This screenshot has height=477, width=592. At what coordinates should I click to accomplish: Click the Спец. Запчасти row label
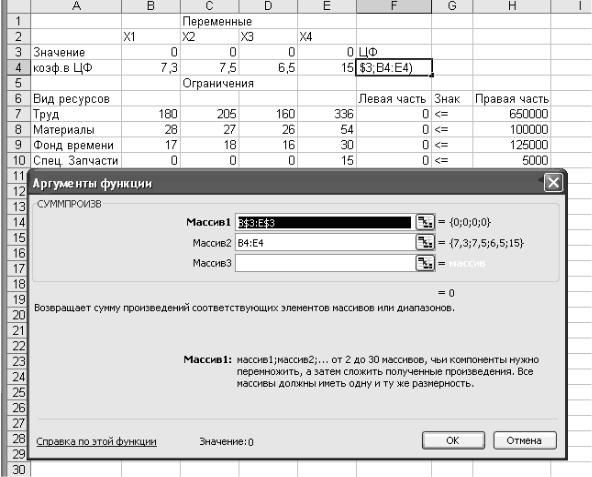(x=76, y=160)
